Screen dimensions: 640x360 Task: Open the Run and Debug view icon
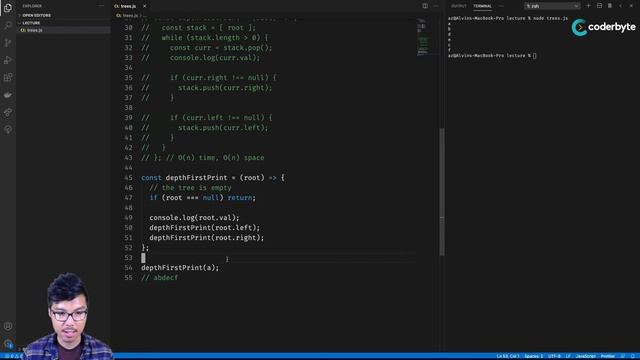click(8, 60)
